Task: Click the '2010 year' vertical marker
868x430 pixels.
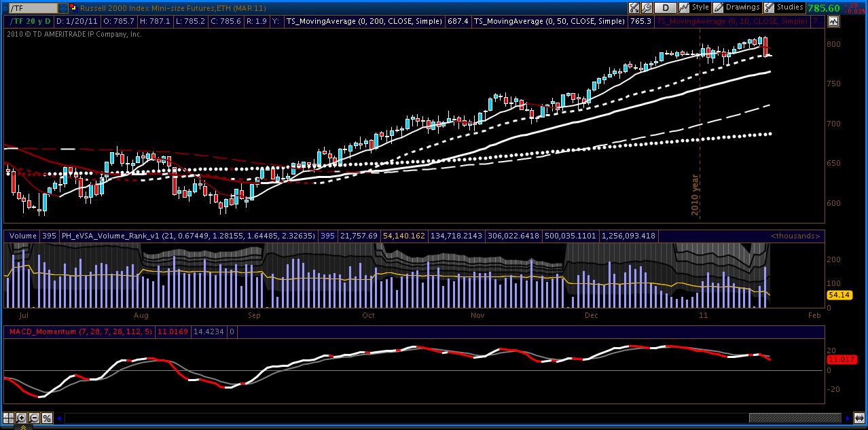Action: (695, 195)
